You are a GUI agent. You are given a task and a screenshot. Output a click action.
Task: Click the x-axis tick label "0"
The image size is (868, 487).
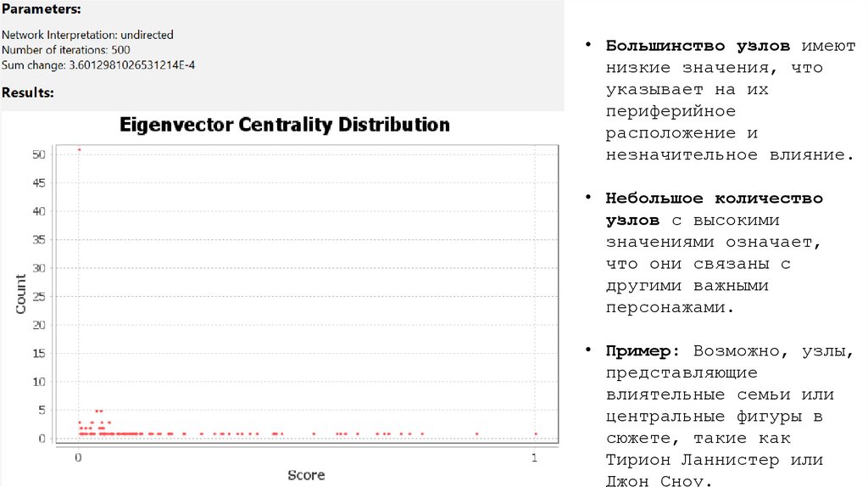pyautogui.click(x=79, y=459)
